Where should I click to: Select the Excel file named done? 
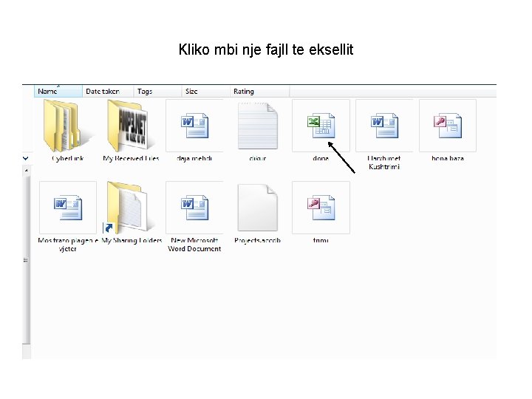321,131
